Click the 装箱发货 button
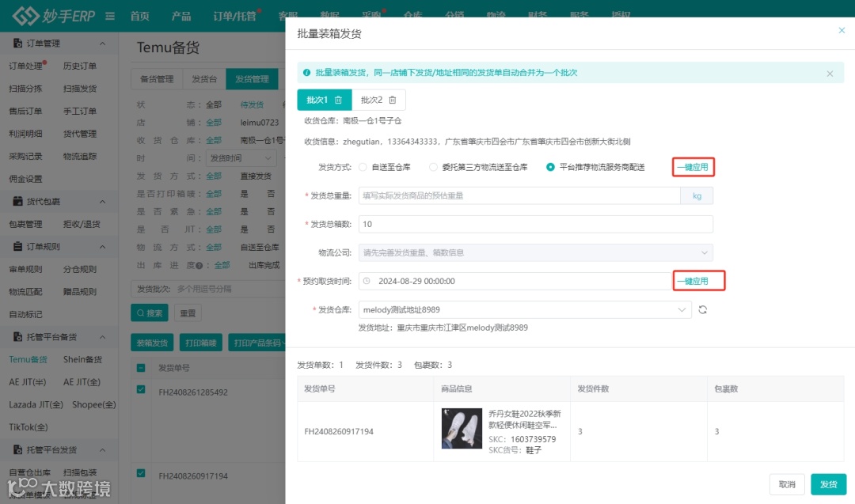This screenshot has width=855, height=504. click(152, 343)
